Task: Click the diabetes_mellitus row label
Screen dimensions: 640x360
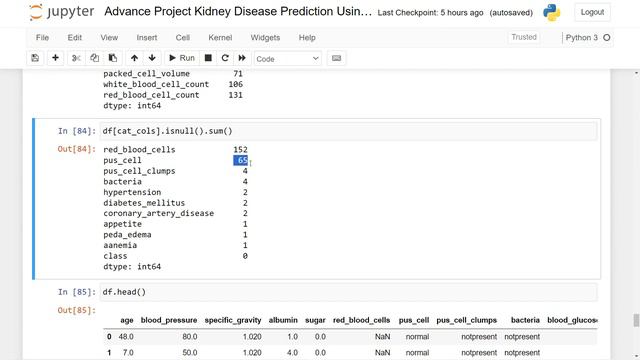Action: [x=144, y=203]
